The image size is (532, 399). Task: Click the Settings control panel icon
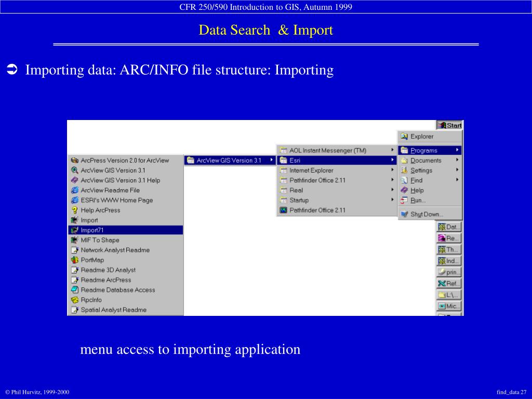[x=404, y=170]
